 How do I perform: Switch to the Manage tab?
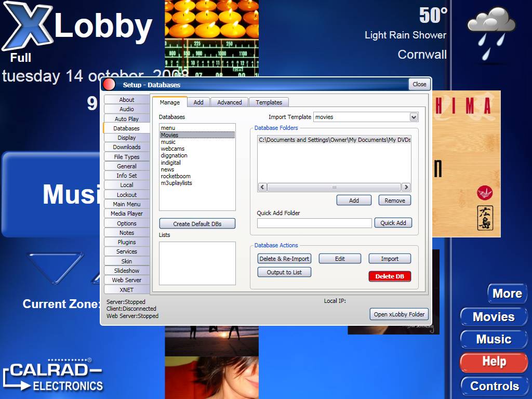(x=170, y=102)
